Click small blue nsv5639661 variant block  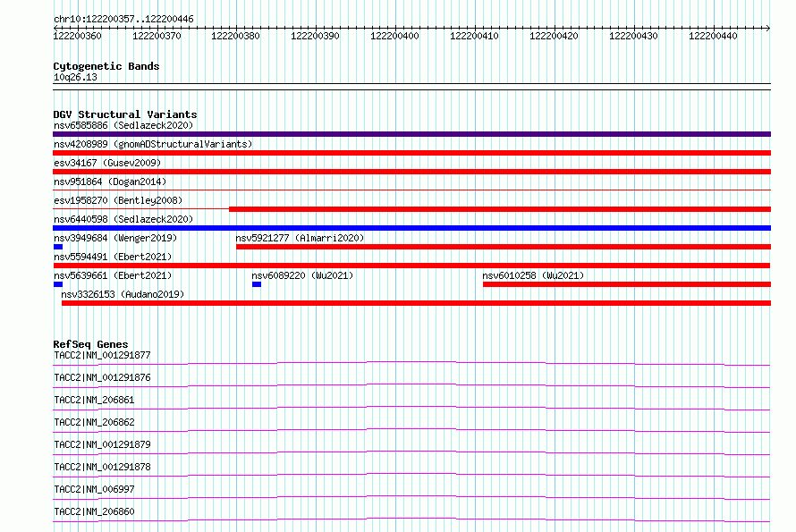point(58,284)
